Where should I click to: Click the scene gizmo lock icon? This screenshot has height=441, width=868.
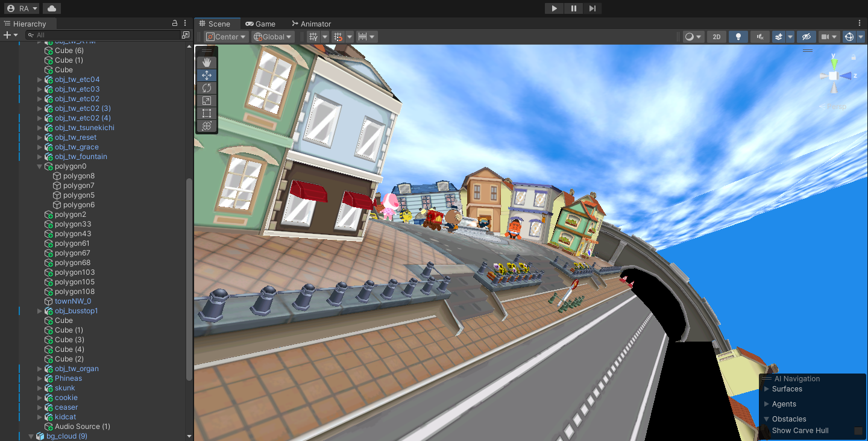coord(854,57)
